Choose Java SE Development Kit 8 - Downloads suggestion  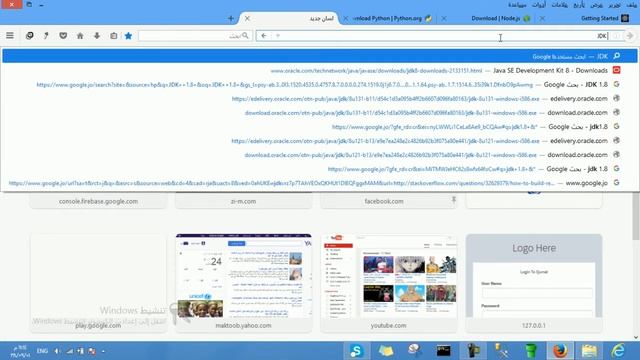320,71
